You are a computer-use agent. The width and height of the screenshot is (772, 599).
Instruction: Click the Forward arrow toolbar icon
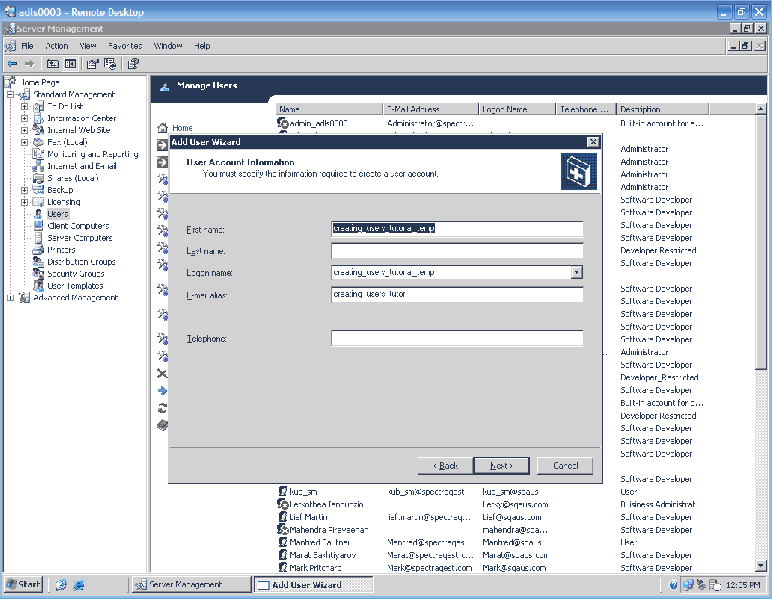click(x=30, y=63)
